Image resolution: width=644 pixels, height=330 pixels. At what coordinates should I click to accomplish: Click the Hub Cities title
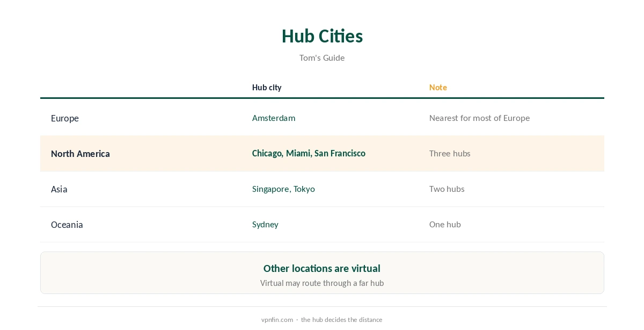[x=322, y=36]
